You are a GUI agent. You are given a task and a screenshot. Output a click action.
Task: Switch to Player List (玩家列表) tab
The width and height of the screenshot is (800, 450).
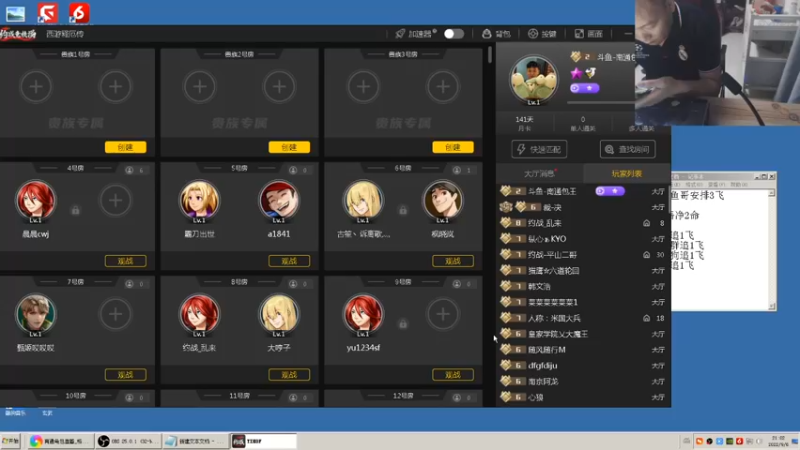(x=627, y=173)
